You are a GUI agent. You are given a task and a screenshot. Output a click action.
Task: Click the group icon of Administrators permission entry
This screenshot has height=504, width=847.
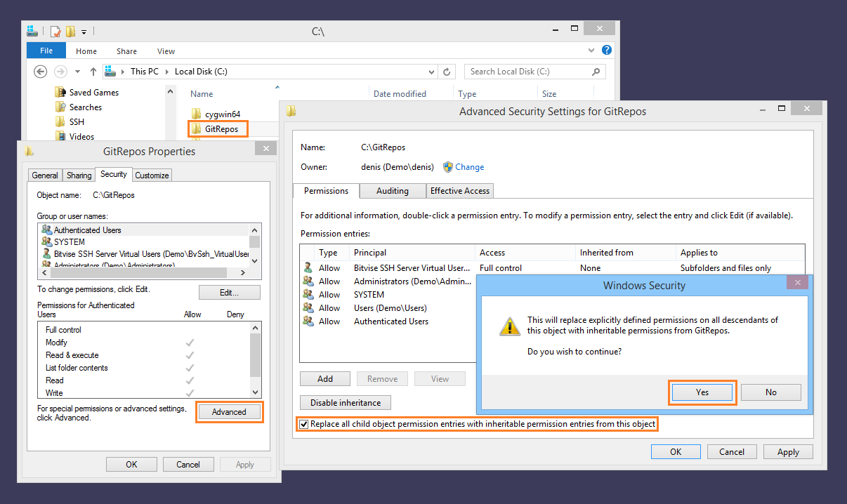pos(308,281)
